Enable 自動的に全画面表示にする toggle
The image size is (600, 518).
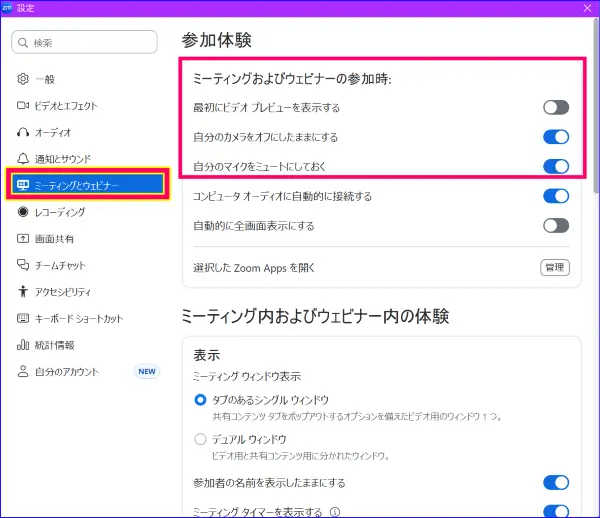pyautogui.click(x=556, y=226)
